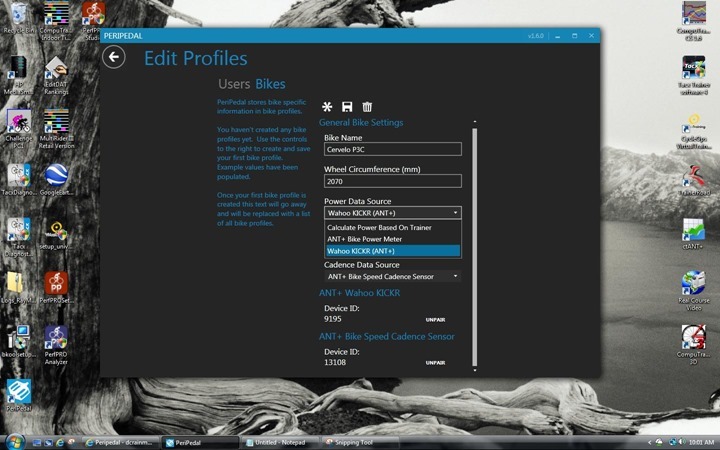Select the PerfPROSet desktop icon
720x450 pixels.
(56, 288)
